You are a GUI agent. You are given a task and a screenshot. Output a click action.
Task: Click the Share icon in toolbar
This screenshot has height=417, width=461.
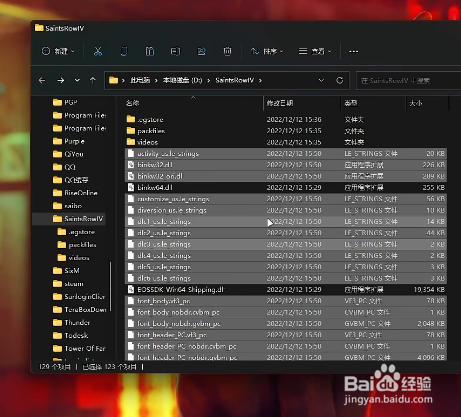pyautogui.click(x=201, y=51)
